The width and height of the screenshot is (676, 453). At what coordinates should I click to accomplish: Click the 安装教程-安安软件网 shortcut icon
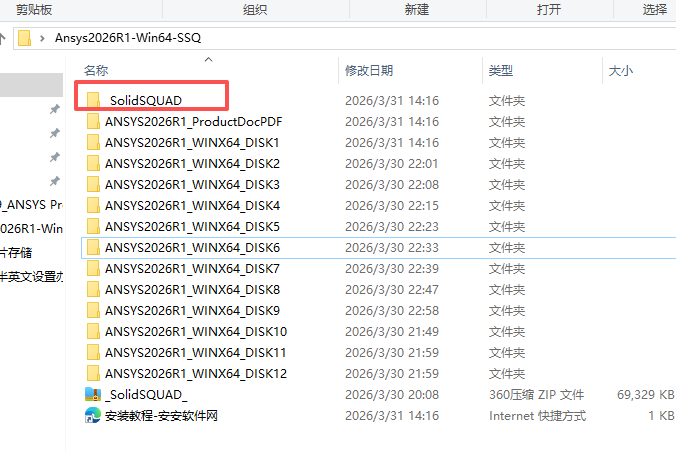point(92,416)
